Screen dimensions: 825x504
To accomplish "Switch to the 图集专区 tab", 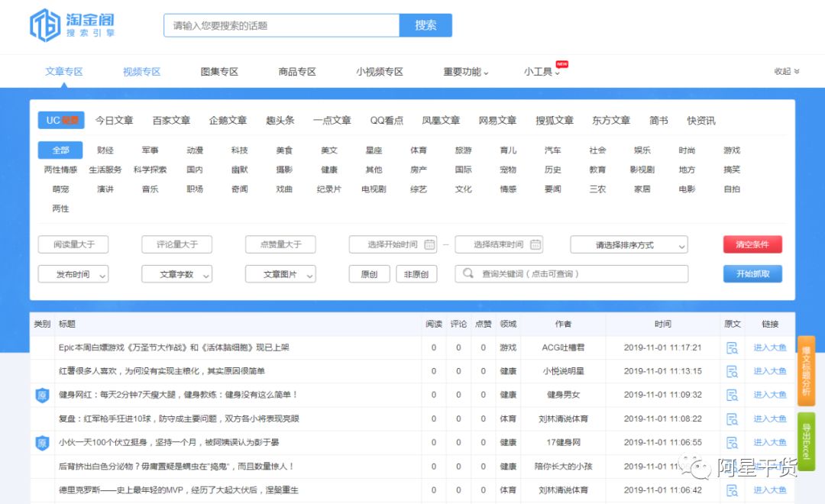I will pyautogui.click(x=219, y=72).
